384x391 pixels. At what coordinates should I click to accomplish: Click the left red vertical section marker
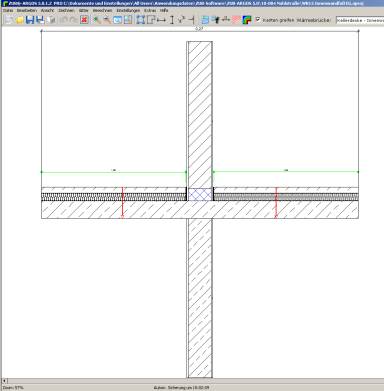tap(122, 202)
